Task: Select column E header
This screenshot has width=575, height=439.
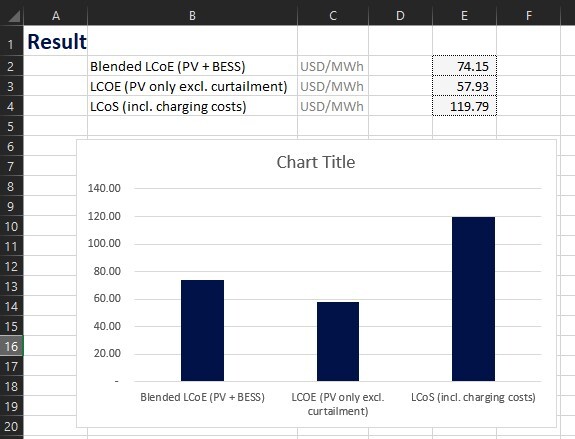Action: [464, 15]
